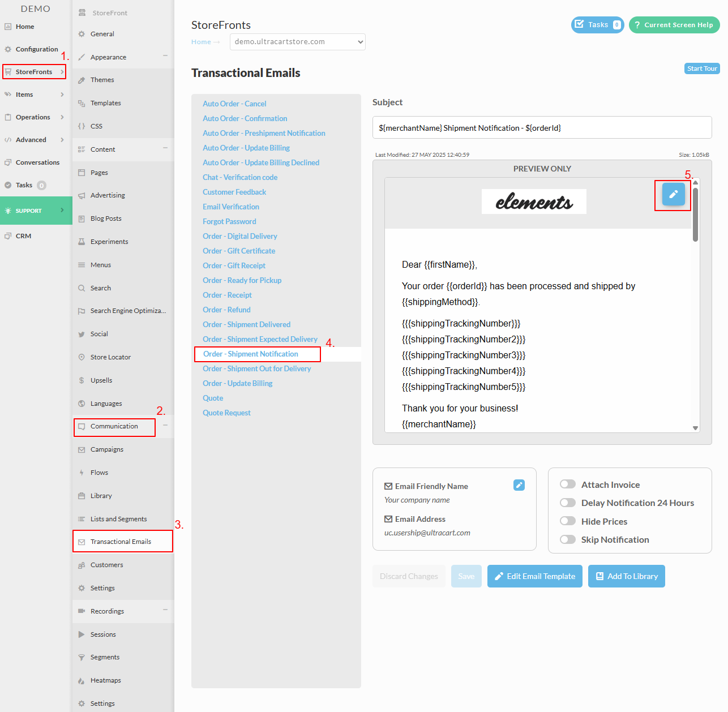Click the Advanced code icon

[x=8, y=140]
